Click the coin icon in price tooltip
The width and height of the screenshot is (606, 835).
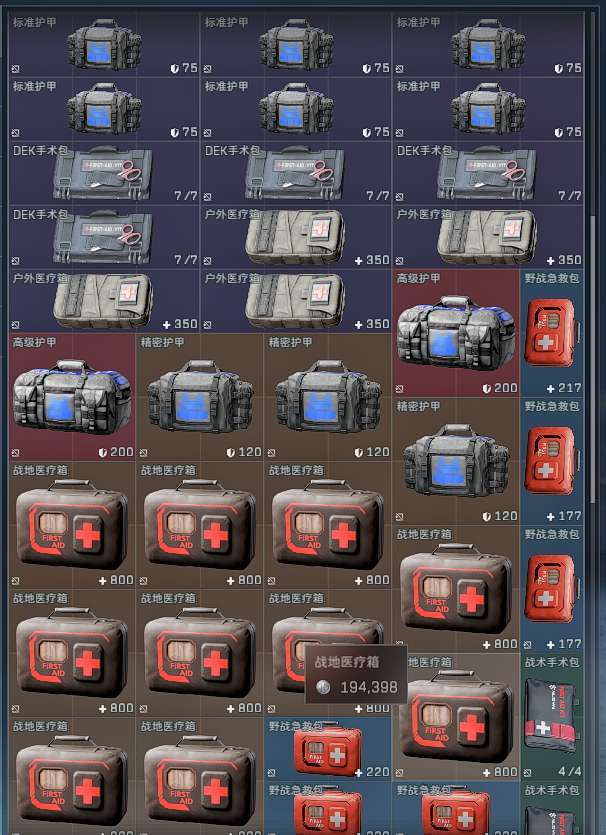point(322,688)
